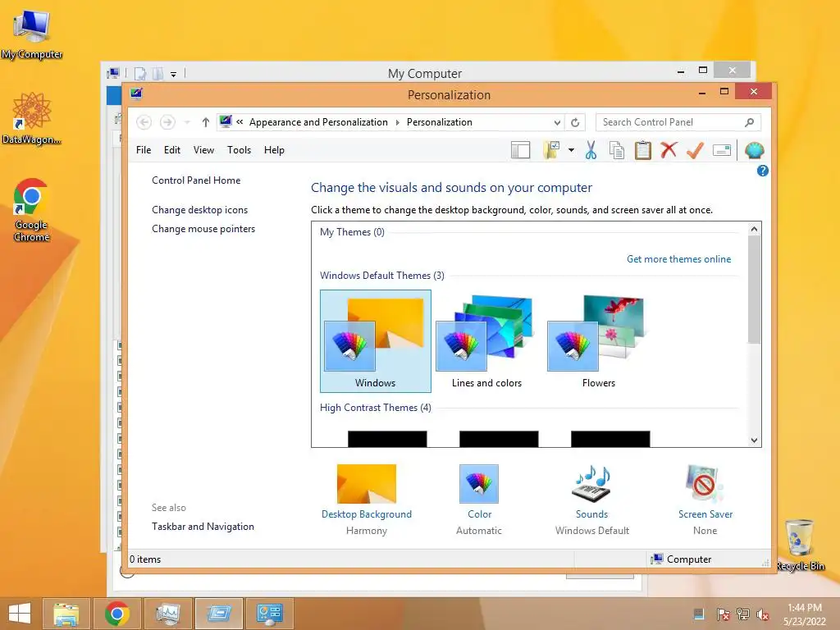
Task: Expand the address bar history dropdown
Action: (x=557, y=123)
